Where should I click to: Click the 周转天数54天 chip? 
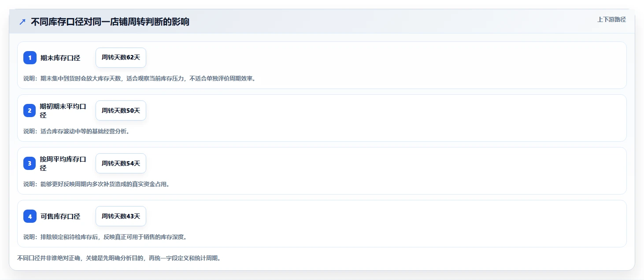(x=121, y=163)
